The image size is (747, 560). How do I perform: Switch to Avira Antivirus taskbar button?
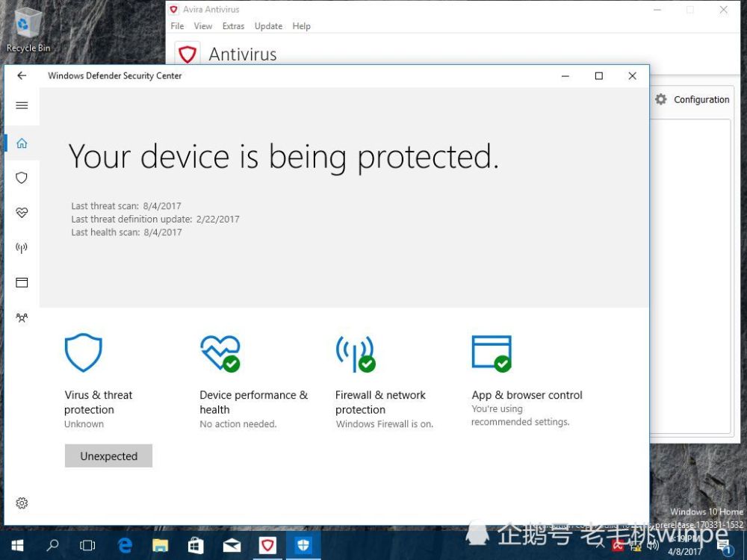coord(267,546)
